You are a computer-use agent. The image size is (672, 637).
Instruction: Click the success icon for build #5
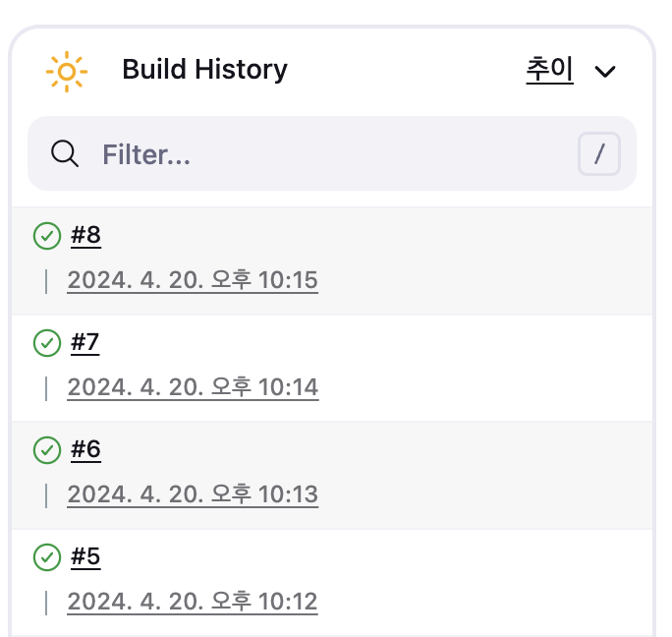(x=47, y=557)
